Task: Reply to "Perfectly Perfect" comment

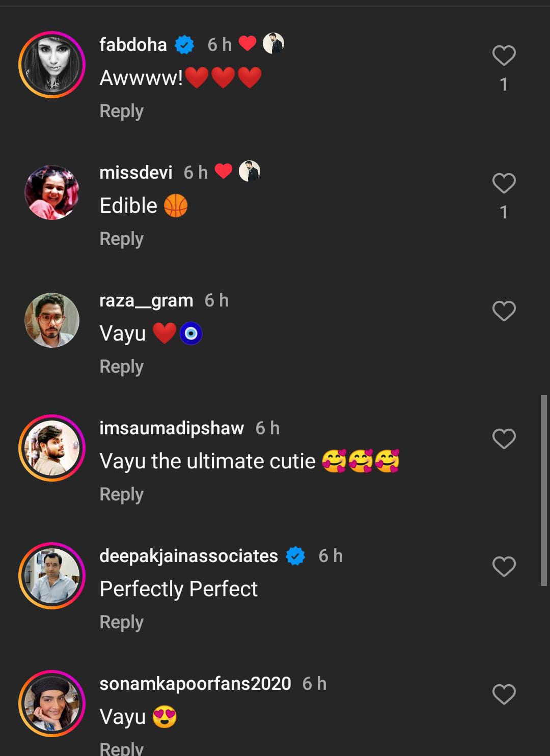Action: coord(121,622)
